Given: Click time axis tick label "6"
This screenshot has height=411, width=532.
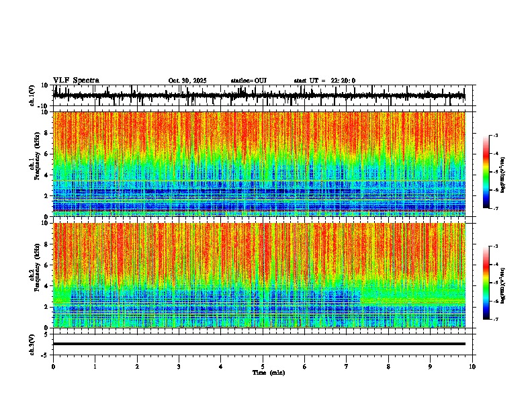Looking at the screenshot, I should tap(305, 367).
